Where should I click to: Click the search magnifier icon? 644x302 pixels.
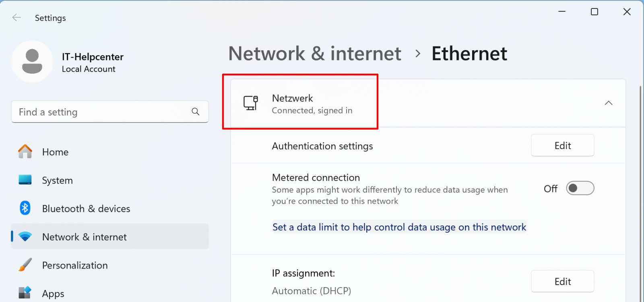click(196, 112)
